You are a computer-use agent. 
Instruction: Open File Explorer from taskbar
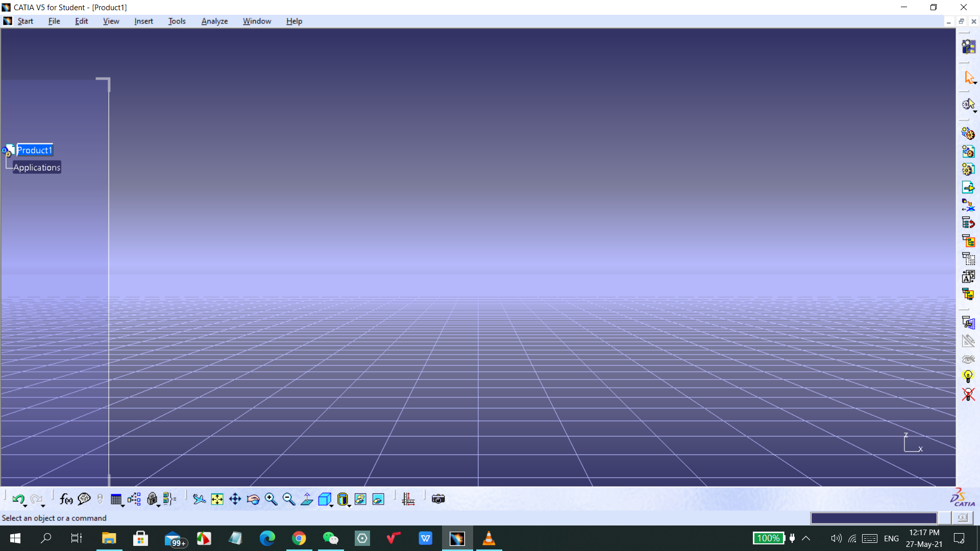(x=109, y=538)
